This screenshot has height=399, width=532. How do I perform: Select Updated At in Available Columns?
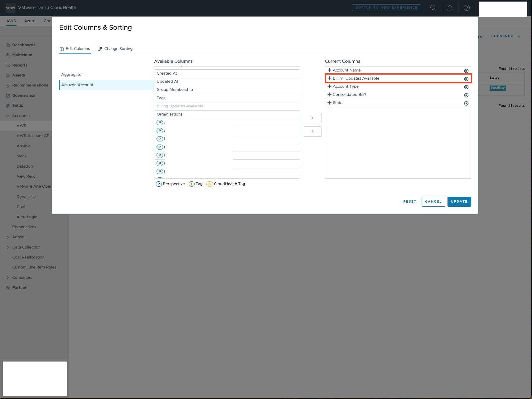(227, 82)
